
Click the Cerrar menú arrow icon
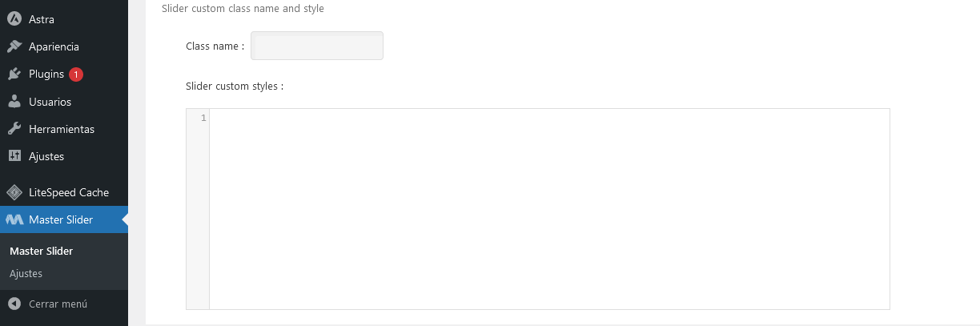click(14, 304)
